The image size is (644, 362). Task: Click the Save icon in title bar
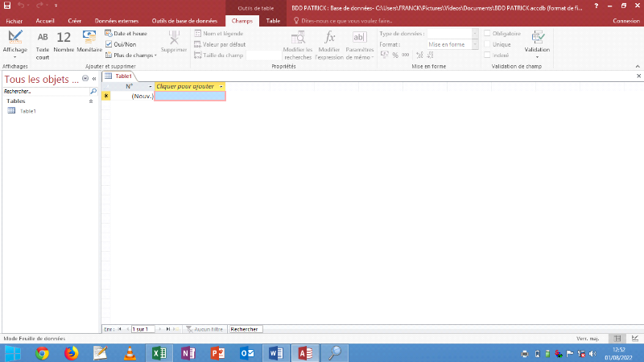pyautogui.click(x=7, y=6)
